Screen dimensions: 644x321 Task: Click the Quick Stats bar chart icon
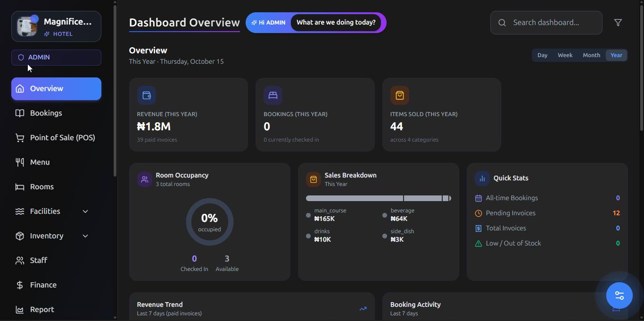[x=482, y=178]
